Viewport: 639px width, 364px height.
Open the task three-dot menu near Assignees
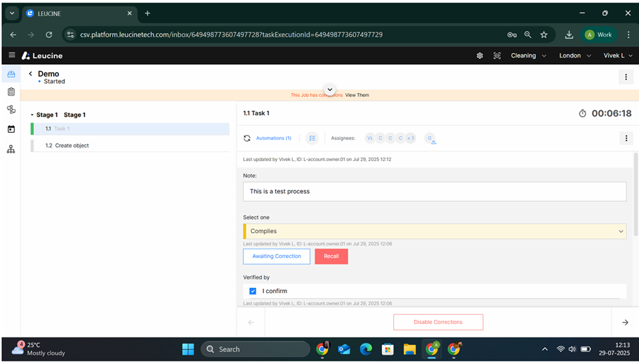coord(626,138)
